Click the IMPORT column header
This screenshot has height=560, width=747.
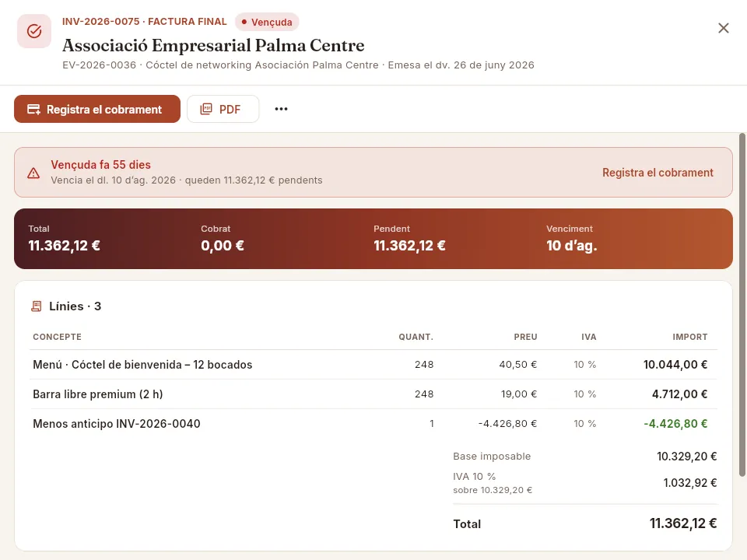pos(690,337)
